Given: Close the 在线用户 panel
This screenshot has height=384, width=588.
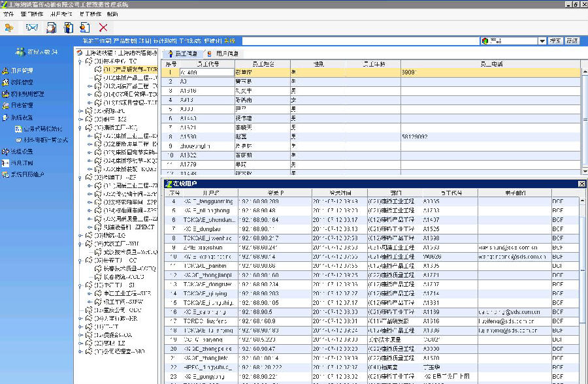Looking at the screenshot, I should 581,184.
